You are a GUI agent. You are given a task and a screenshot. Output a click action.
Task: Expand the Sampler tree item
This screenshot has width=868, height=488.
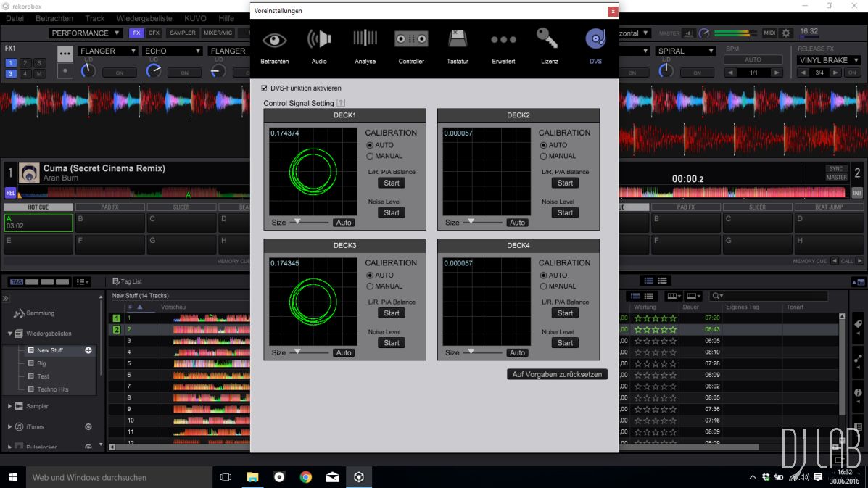(10, 406)
